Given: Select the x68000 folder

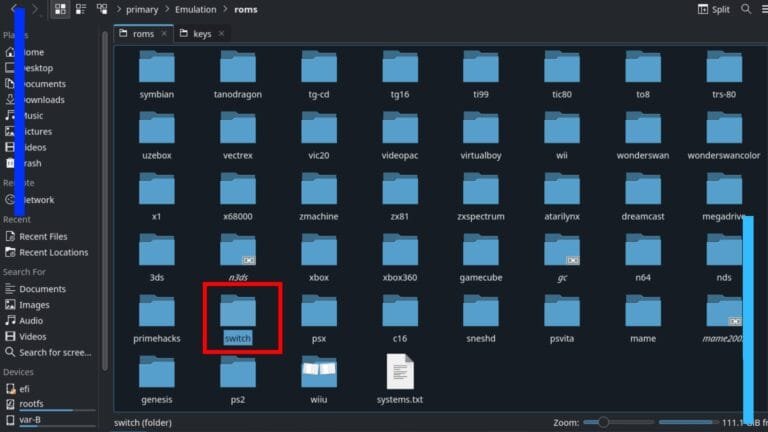Looking at the screenshot, I should click(x=238, y=196).
